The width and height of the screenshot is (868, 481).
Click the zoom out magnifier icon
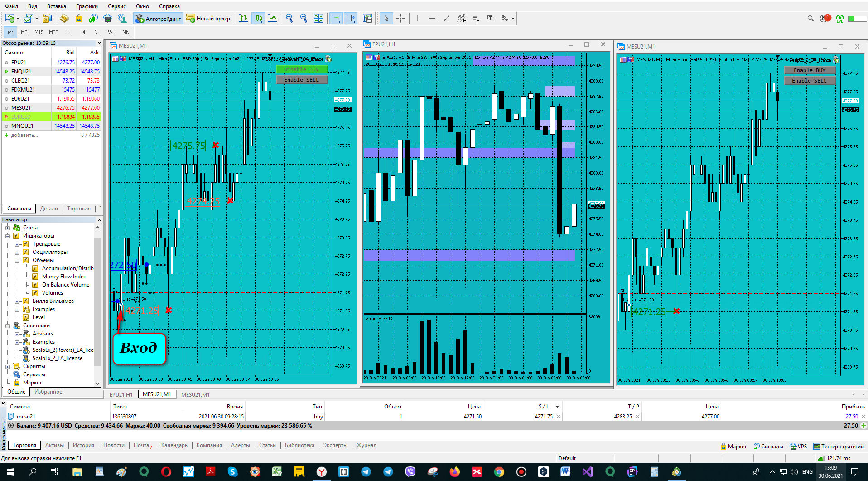[x=304, y=19]
